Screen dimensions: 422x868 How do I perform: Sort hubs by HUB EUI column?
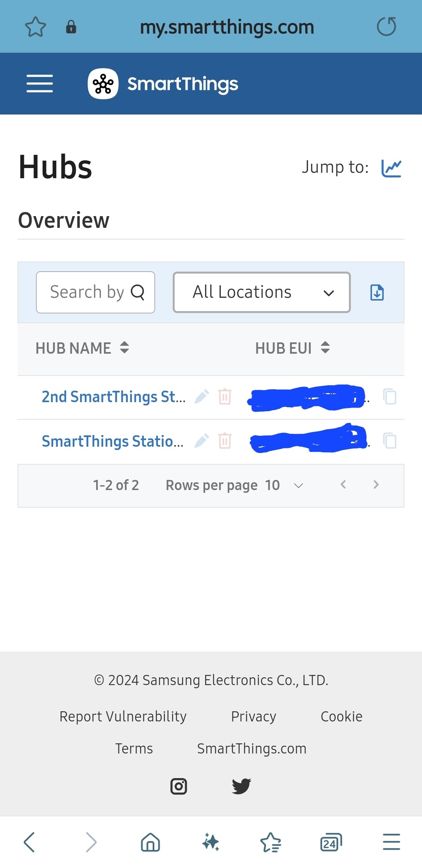tap(292, 348)
